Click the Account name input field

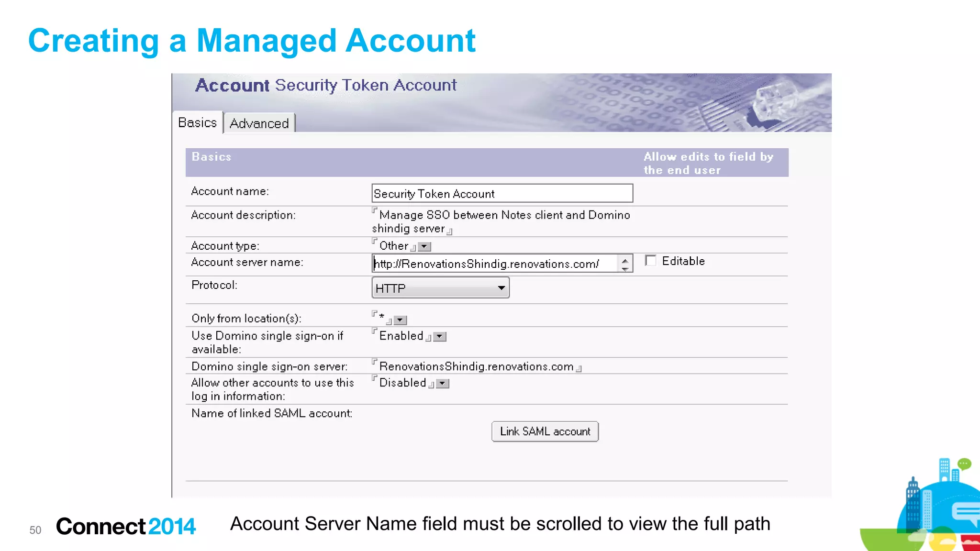[x=502, y=194]
